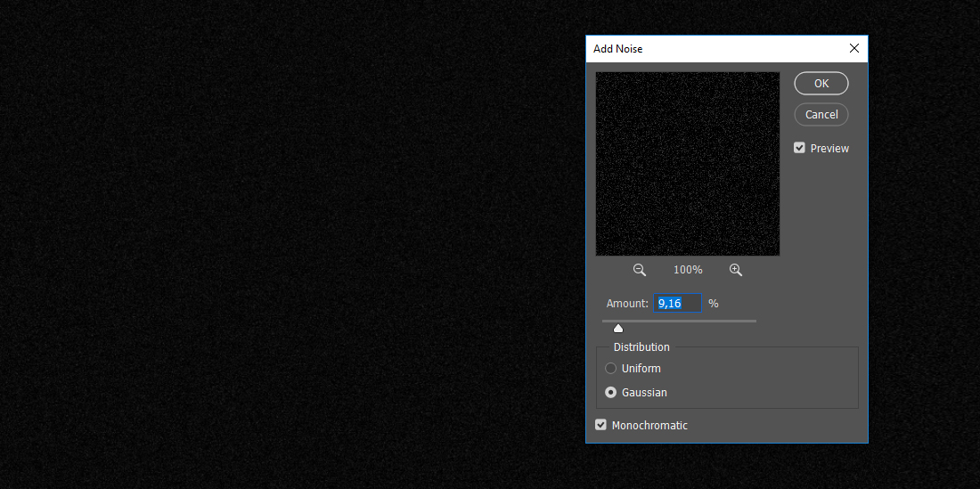Close the Add Noise dialog
This screenshot has height=489, width=980.
click(x=854, y=49)
